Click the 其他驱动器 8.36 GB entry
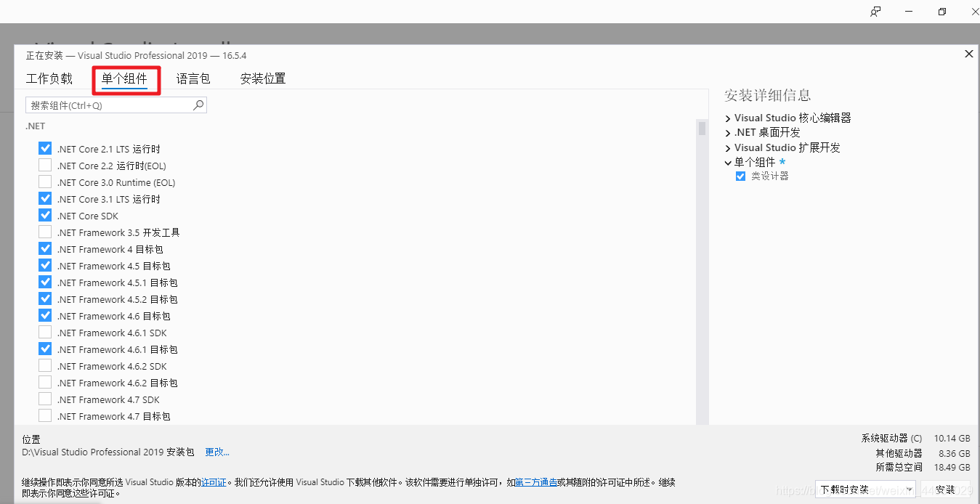 pos(923,453)
